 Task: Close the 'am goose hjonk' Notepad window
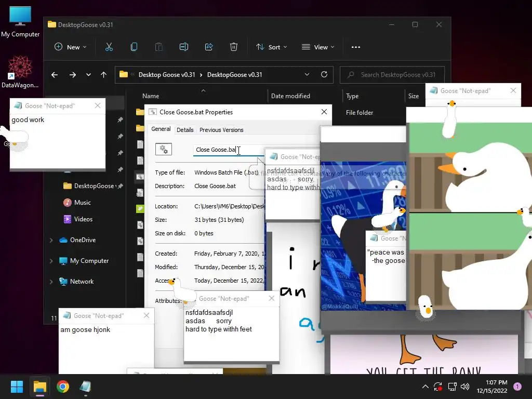point(146,315)
